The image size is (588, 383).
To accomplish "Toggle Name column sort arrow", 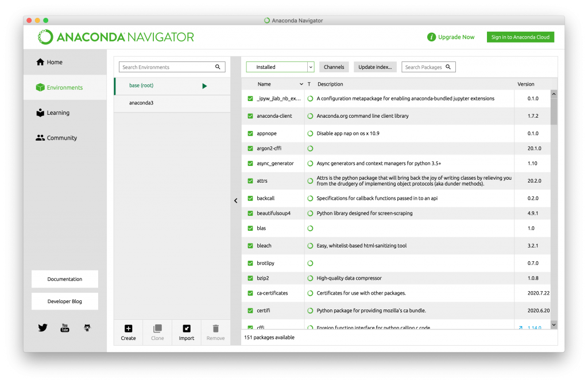I will coord(301,84).
